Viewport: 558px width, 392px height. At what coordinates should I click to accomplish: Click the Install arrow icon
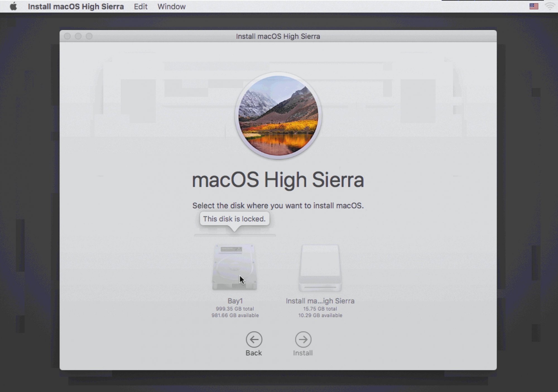(303, 339)
